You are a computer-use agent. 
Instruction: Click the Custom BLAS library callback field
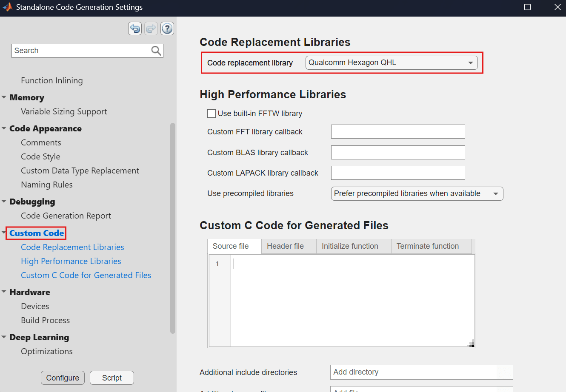(x=397, y=153)
